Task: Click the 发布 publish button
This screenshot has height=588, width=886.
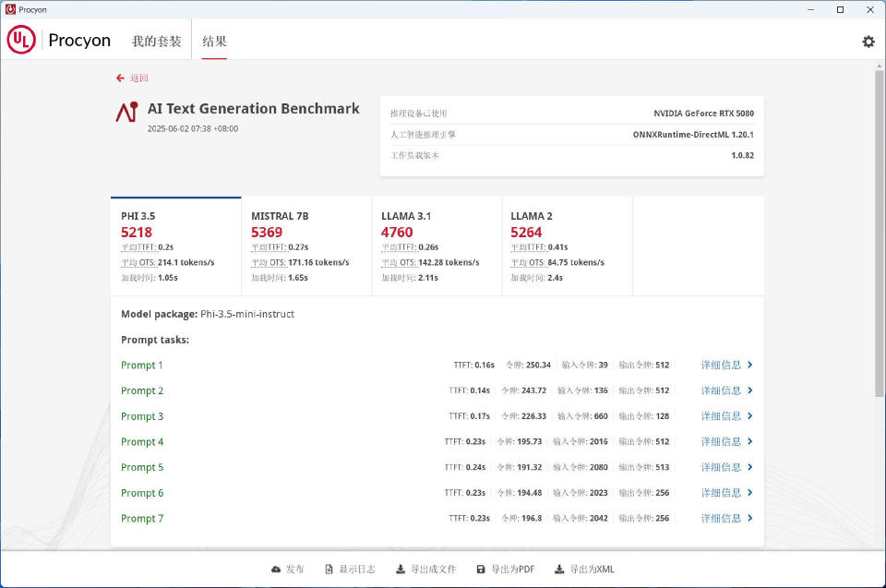Action: coord(288,570)
